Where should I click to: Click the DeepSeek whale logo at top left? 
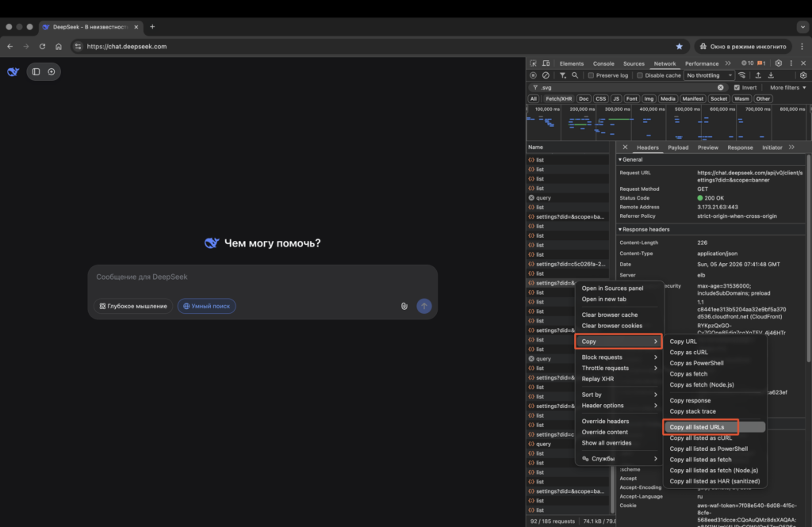(13, 71)
